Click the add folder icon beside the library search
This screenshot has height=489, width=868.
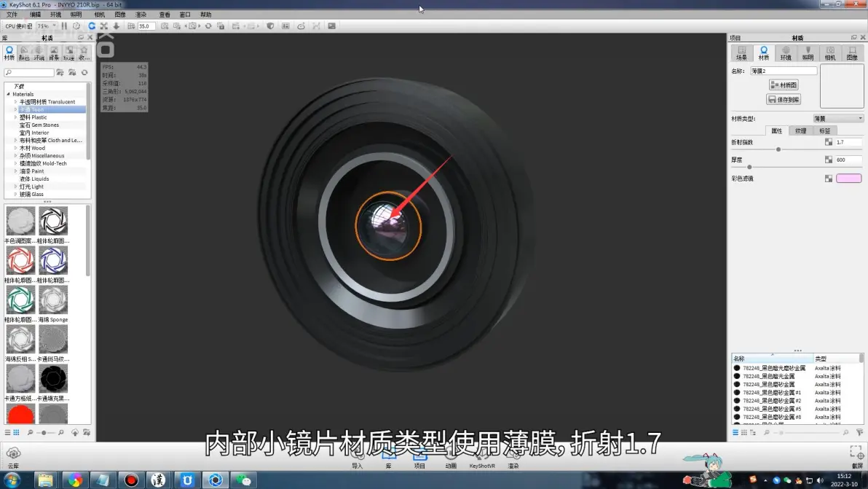click(x=60, y=73)
